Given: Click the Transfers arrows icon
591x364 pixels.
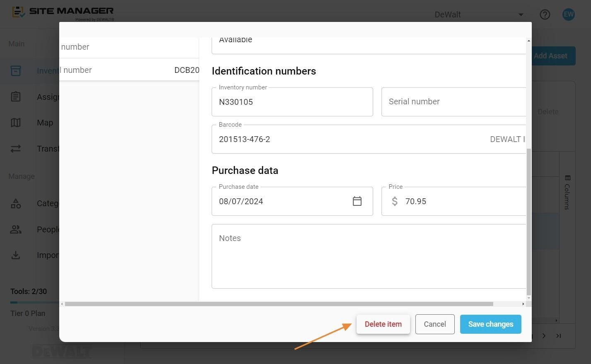Looking at the screenshot, I should click(16, 149).
